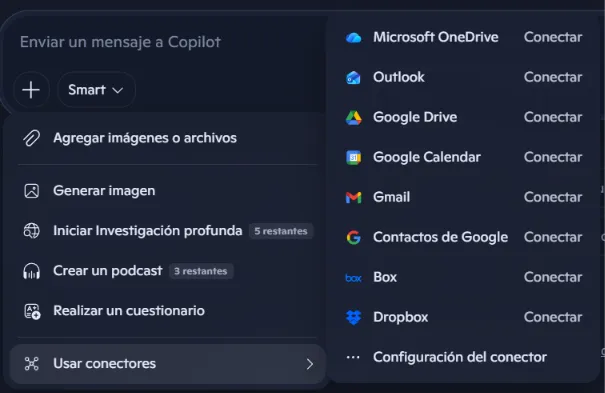Click the Google Calendar icon
605x393 pixels.
(353, 157)
